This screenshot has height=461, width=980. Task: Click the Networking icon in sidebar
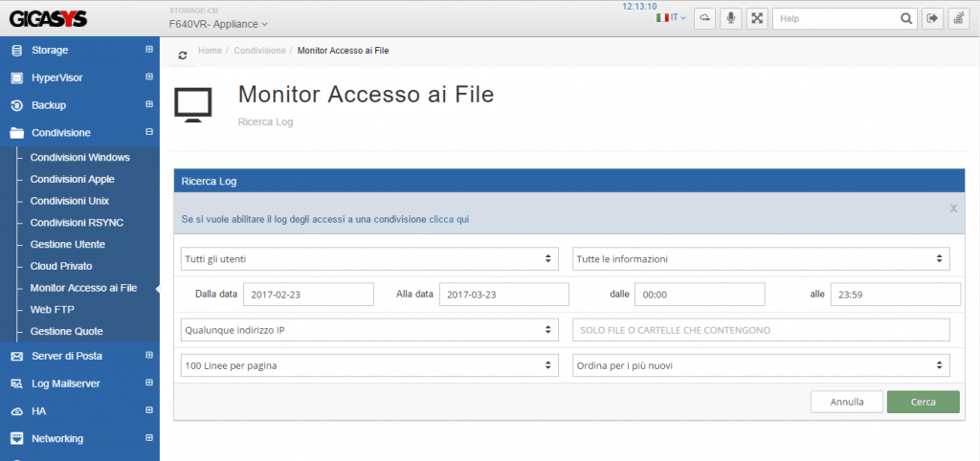pos(17,438)
